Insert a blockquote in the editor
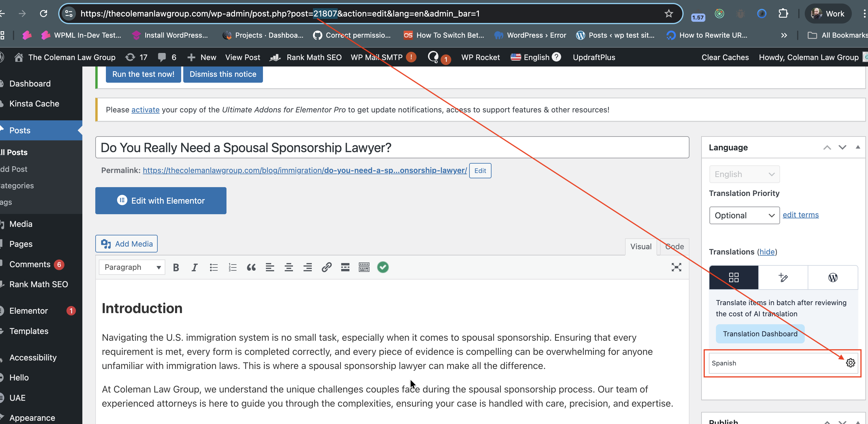Image resolution: width=868 pixels, height=424 pixels. tap(251, 267)
